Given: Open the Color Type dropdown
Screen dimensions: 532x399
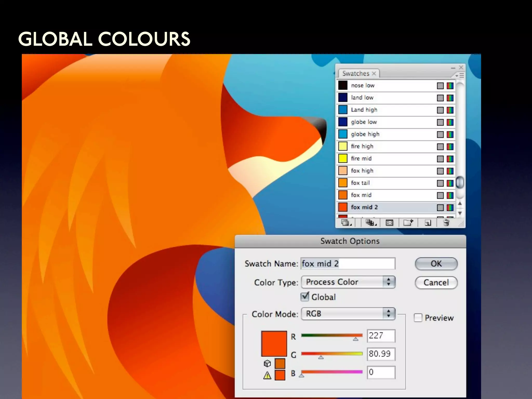Looking at the screenshot, I should [348, 282].
